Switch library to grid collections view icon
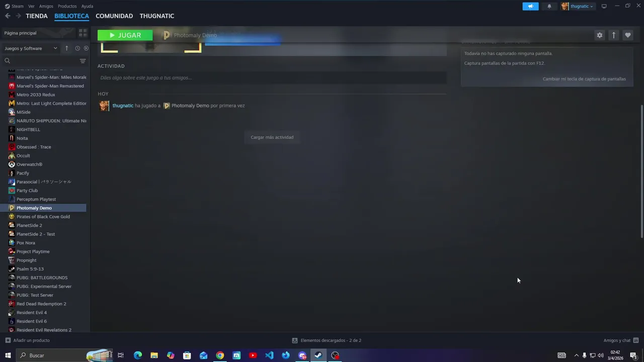This screenshot has height=362, width=644. [83, 33]
